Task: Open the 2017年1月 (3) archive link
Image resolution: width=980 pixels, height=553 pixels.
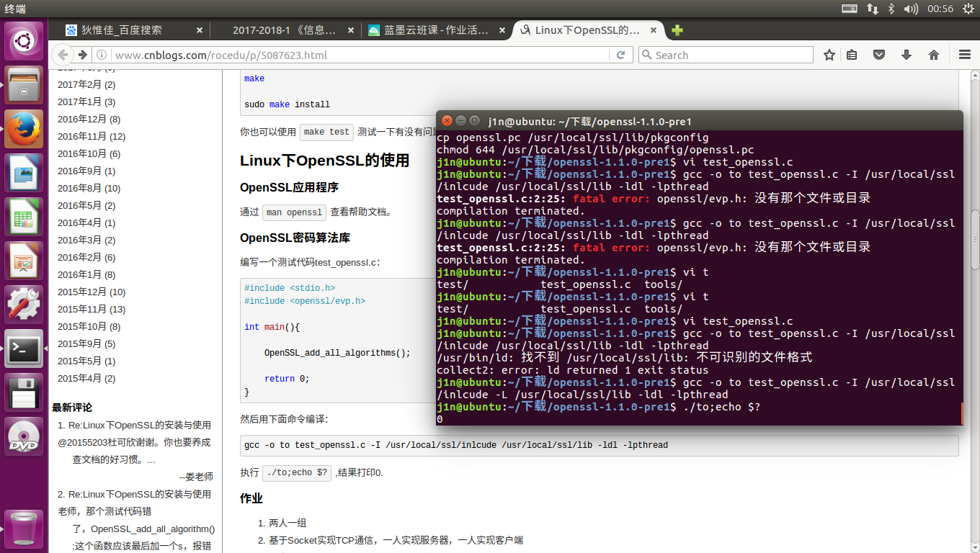Action: (86, 102)
